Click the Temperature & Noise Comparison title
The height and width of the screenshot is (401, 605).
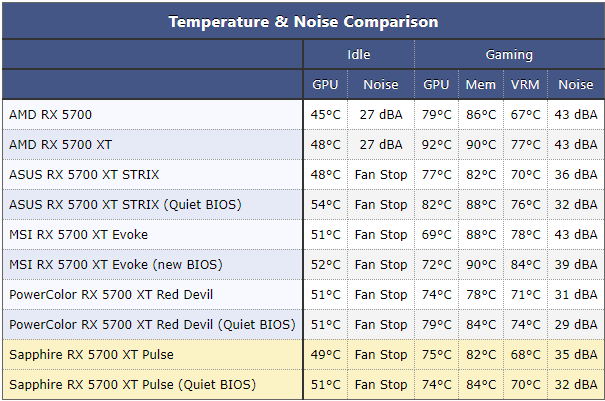pos(303,22)
